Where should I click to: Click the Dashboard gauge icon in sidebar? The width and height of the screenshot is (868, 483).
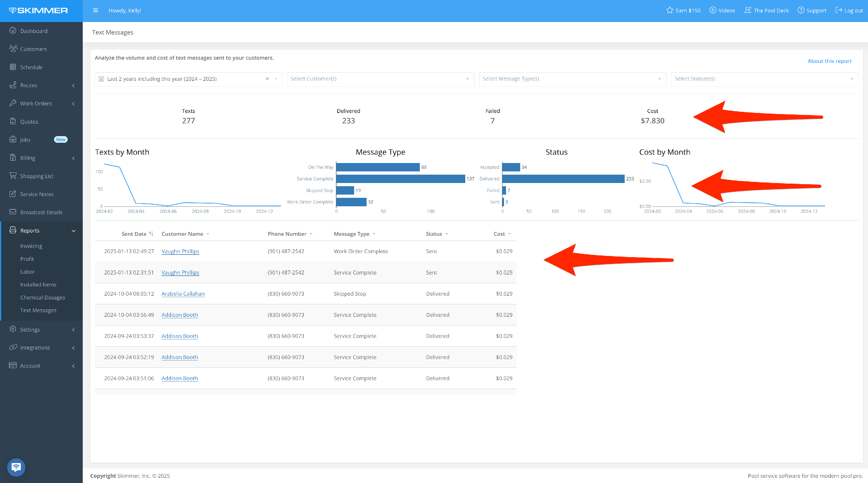point(13,31)
